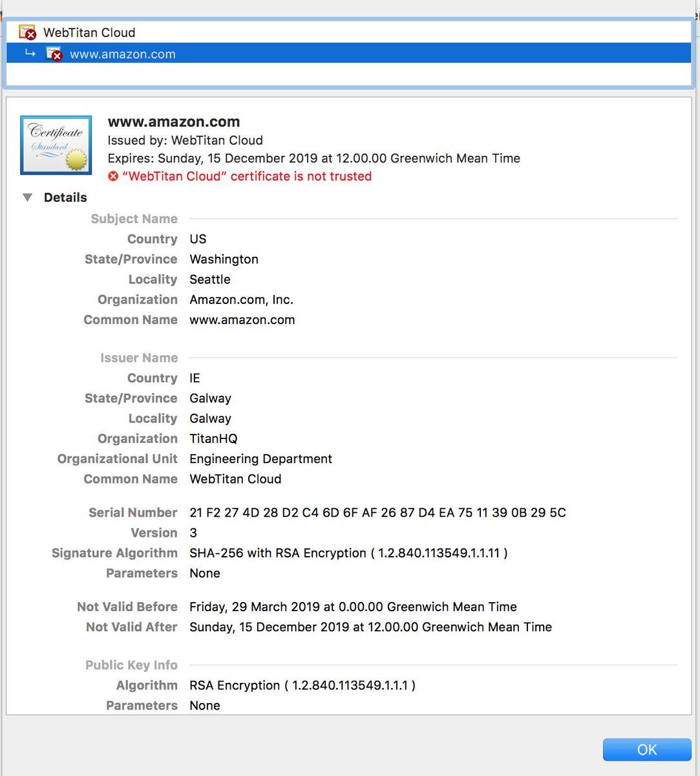
Task: Click the Not Valid Before date value
Action: point(353,607)
